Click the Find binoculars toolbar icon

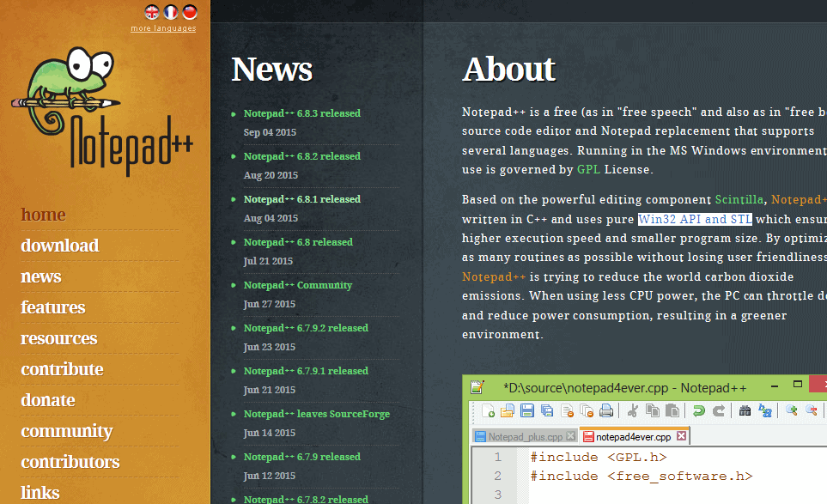coord(745,410)
